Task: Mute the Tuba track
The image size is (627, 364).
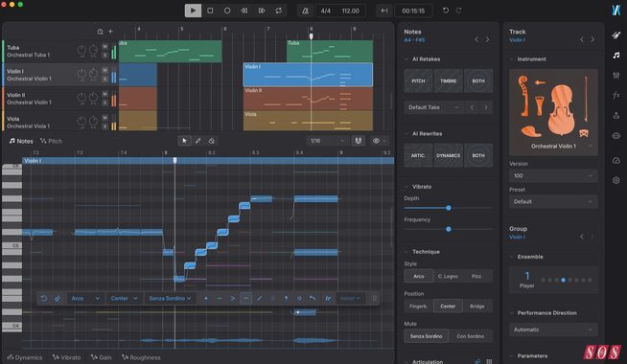Action: tap(104, 46)
